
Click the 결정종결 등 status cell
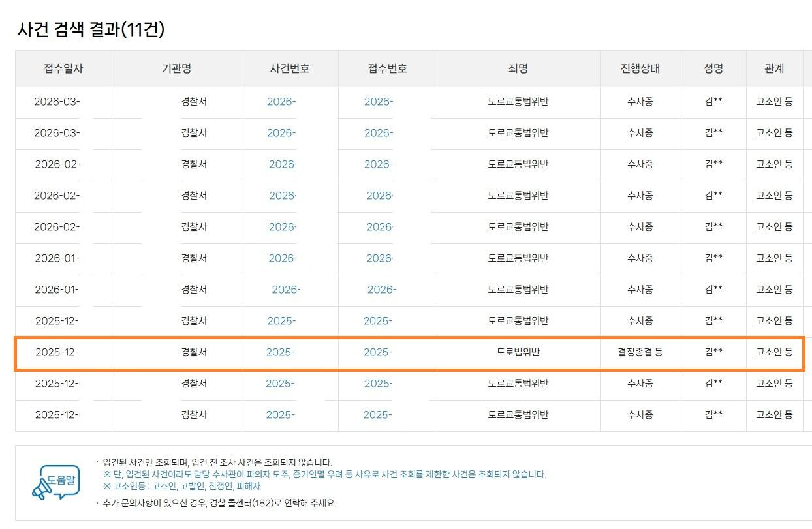[640, 352]
